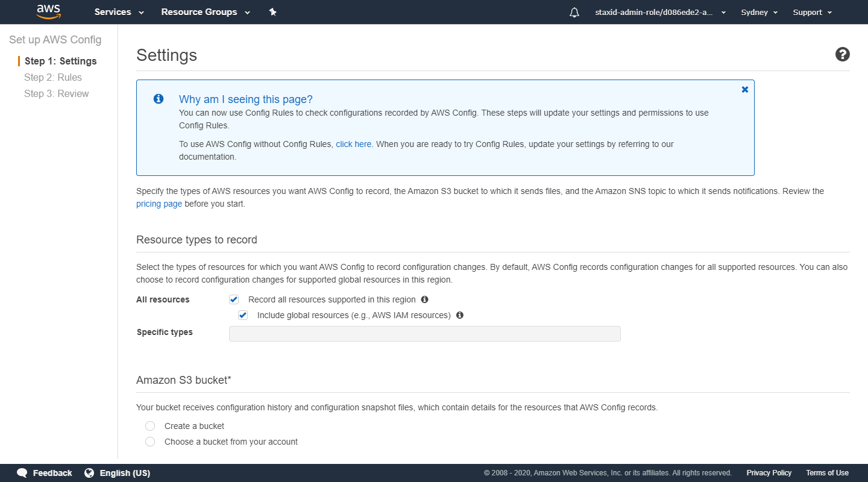
Task: Click the Amazon S3 bucket heading
Action: click(x=184, y=380)
